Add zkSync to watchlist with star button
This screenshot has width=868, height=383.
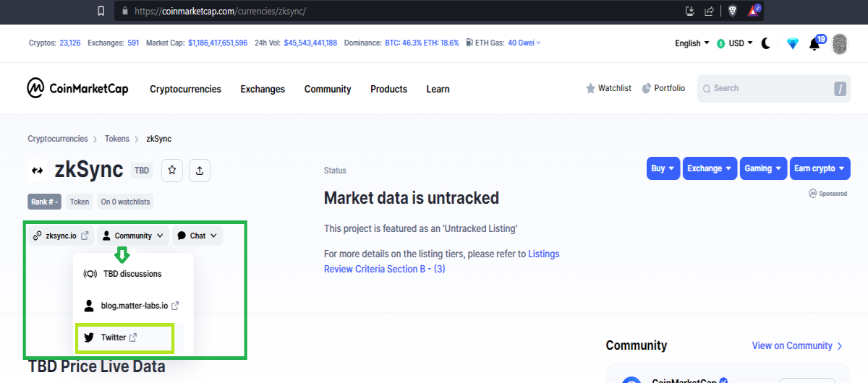pyautogui.click(x=172, y=170)
